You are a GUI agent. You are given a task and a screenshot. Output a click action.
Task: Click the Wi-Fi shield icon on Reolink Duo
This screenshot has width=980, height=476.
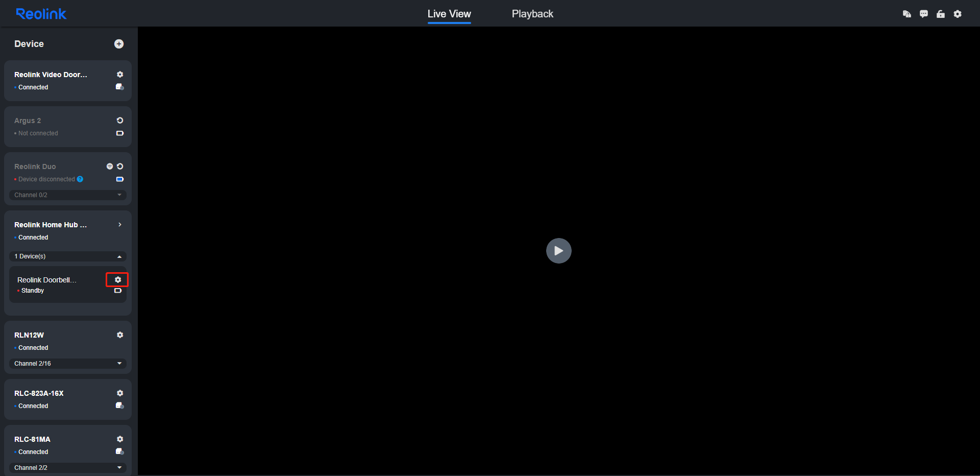(x=110, y=166)
